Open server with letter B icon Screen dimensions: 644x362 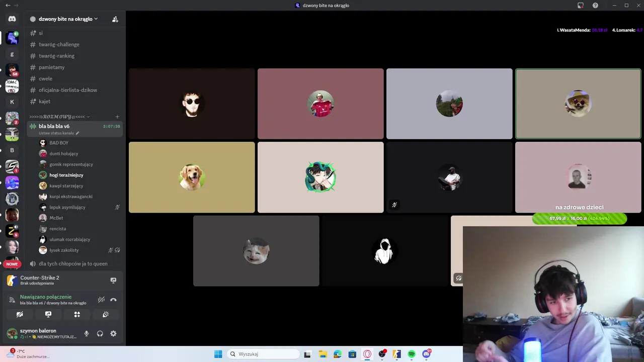12,150
